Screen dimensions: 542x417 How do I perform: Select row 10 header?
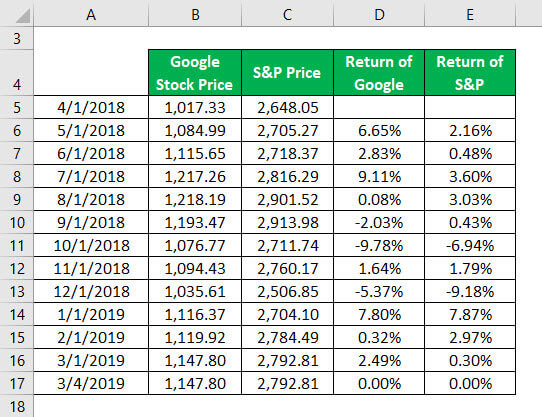click(x=17, y=222)
